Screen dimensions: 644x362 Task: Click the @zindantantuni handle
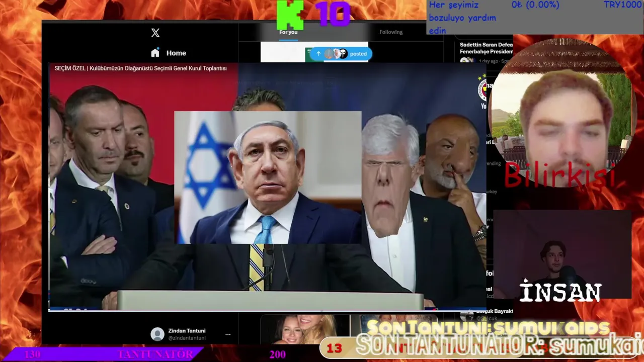tap(187, 338)
